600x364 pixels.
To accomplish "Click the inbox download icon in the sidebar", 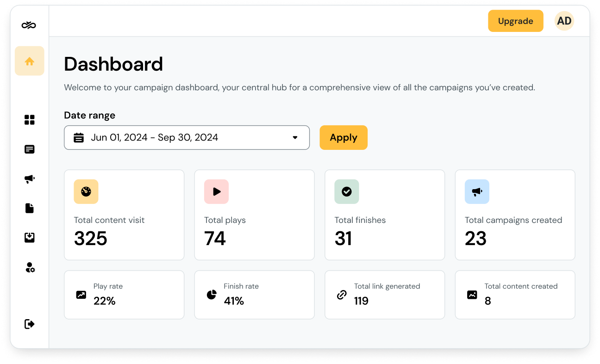I will pyautogui.click(x=29, y=237).
